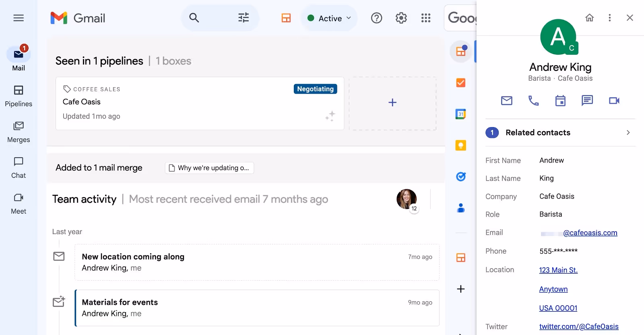
Task: Click the Negotiating stage badge
Action: 316,89
